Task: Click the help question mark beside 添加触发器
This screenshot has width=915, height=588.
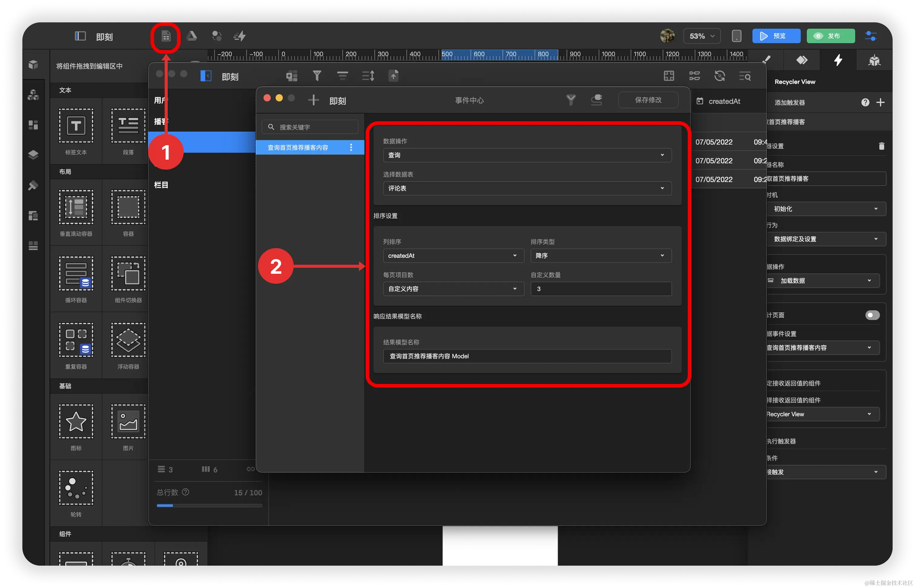Action: tap(865, 102)
